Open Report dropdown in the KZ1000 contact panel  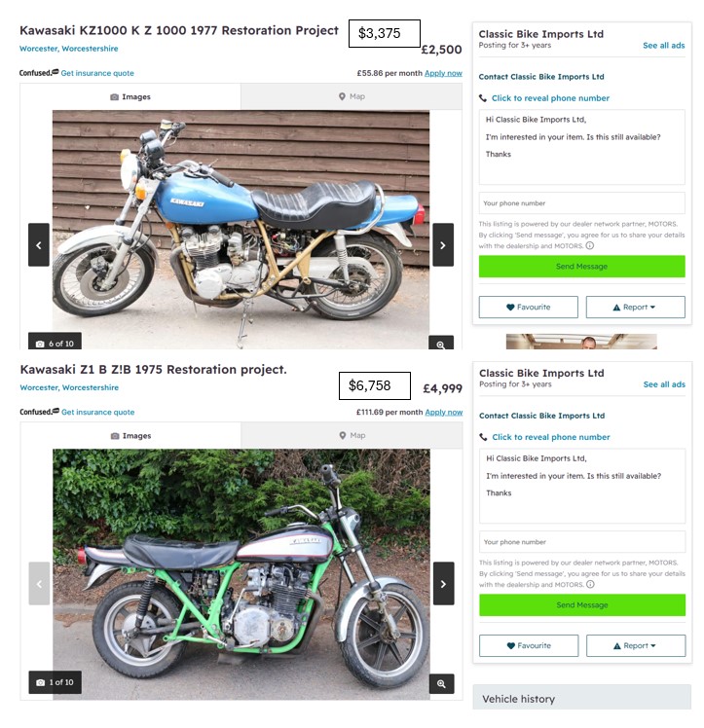point(635,307)
